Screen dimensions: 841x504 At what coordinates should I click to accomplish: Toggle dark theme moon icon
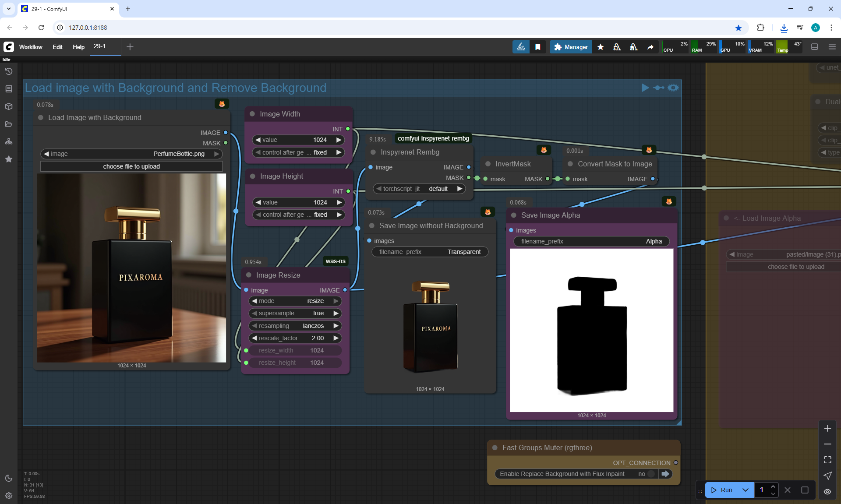tap(8, 478)
